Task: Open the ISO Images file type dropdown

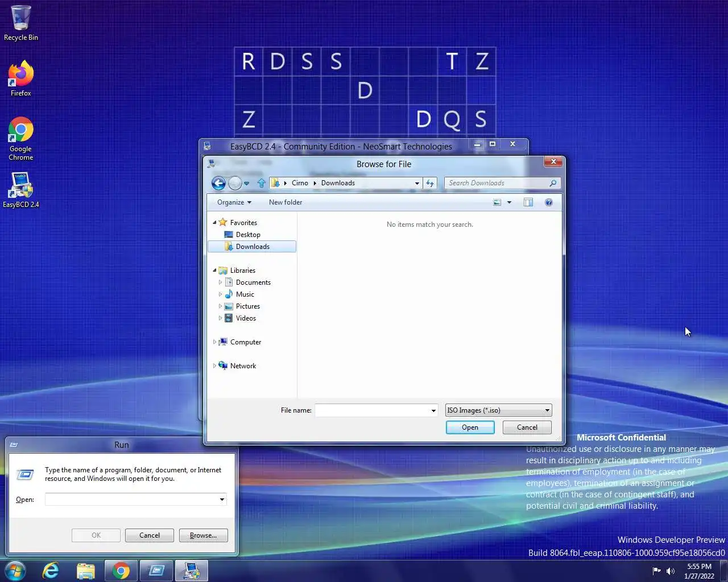Action: [x=498, y=410]
